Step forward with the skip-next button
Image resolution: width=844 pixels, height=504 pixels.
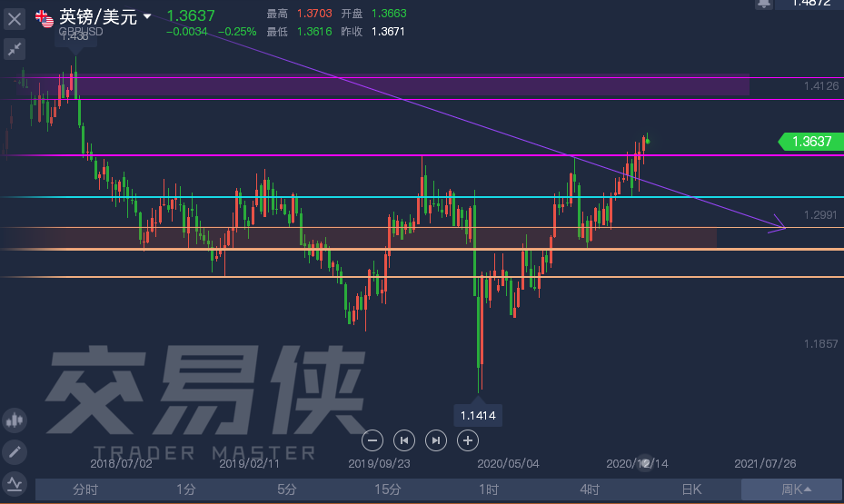[436, 440]
